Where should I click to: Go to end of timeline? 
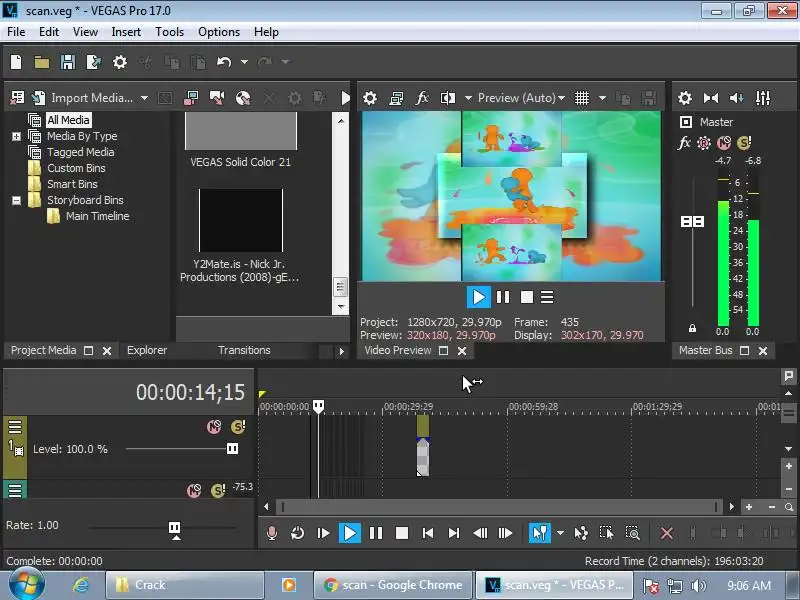[454, 534]
